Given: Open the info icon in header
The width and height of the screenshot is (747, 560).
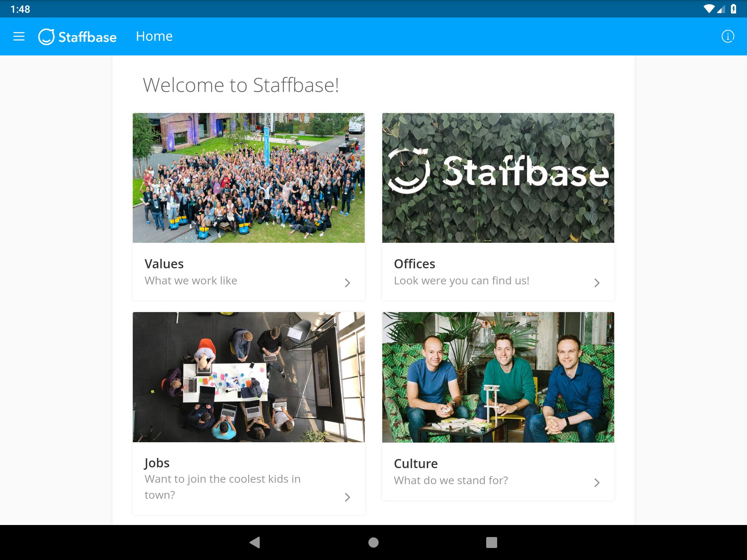Looking at the screenshot, I should [728, 36].
